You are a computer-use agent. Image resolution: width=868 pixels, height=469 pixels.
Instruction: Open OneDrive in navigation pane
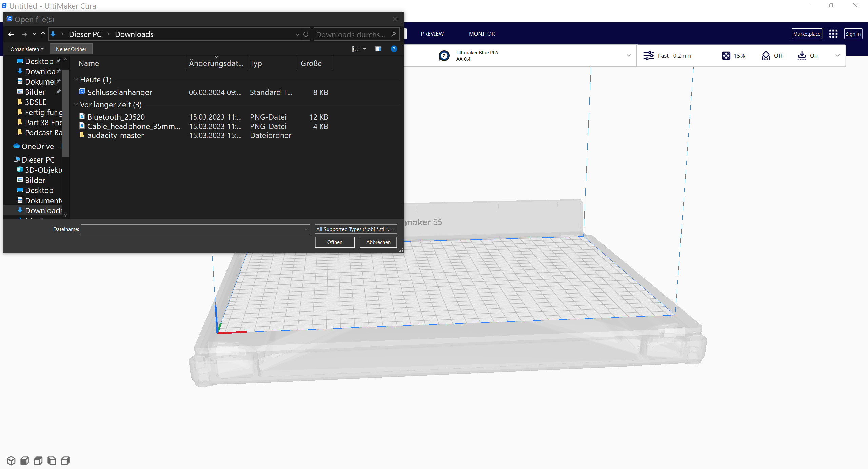pyautogui.click(x=38, y=146)
